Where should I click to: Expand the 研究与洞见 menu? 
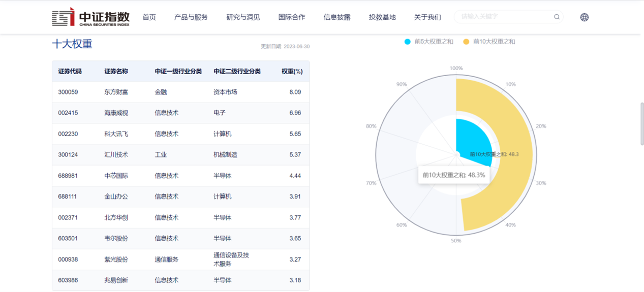click(243, 17)
